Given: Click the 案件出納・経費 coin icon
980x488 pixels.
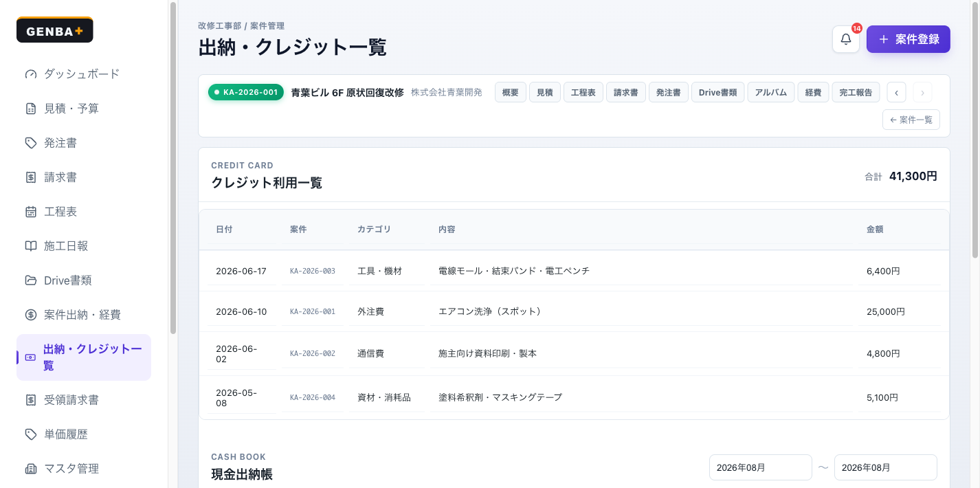Looking at the screenshot, I should point(31,315).
